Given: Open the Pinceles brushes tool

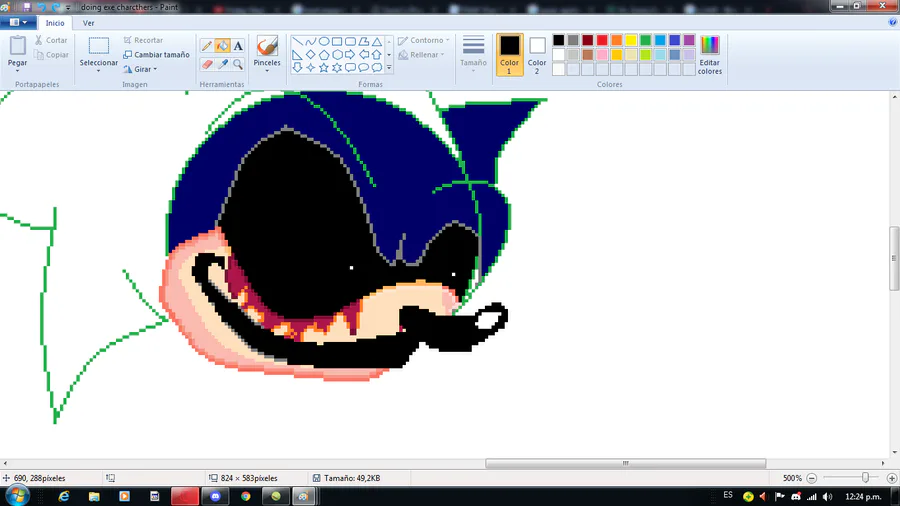Looking at the screenshot, I should click(x=267, y=55).
